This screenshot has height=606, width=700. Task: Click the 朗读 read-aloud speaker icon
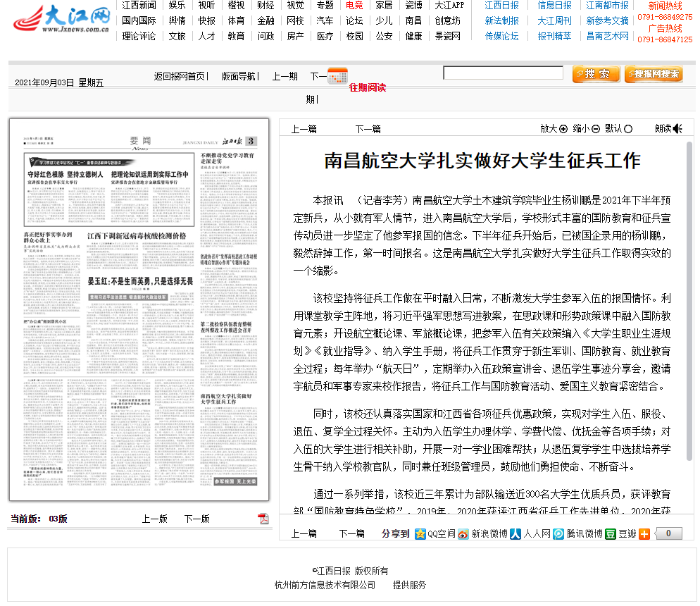[677, 128]
